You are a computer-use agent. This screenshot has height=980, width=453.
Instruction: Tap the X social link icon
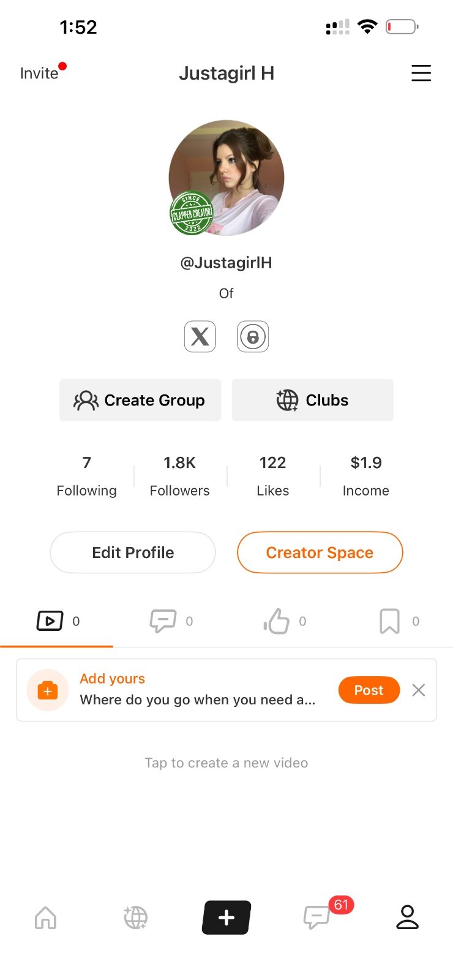point(200,336)
